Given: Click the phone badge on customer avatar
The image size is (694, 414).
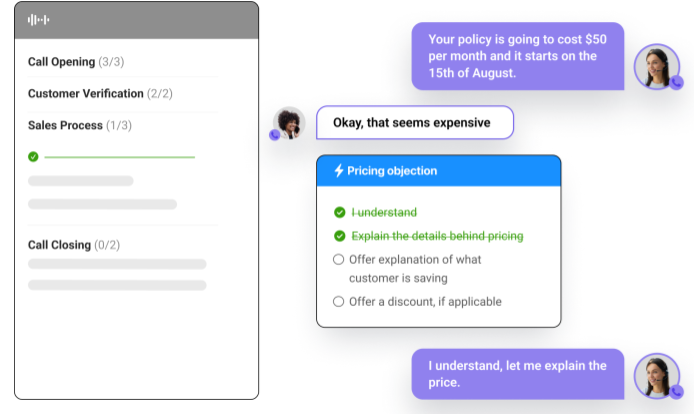Looking at the screenshot, I should tap(275, 135).
